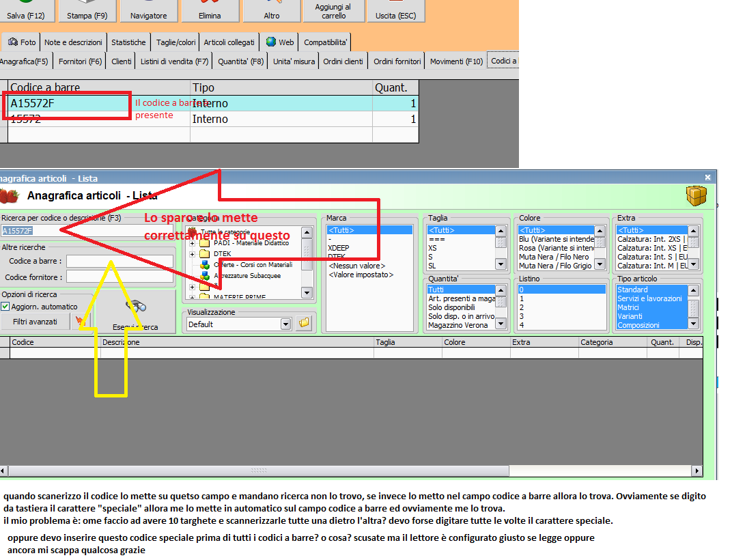Click the Elimina button
732x560 pixels.
tap(210, 11)
